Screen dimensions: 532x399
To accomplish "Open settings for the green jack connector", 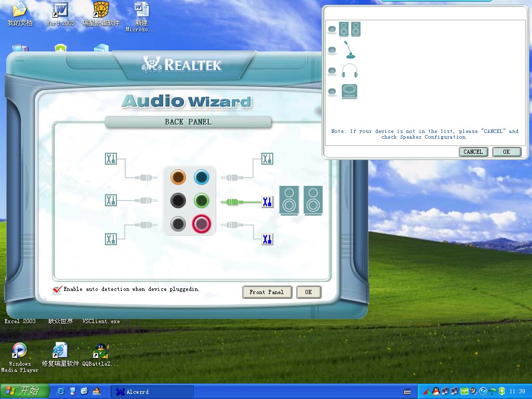I will tap(267, 202).
